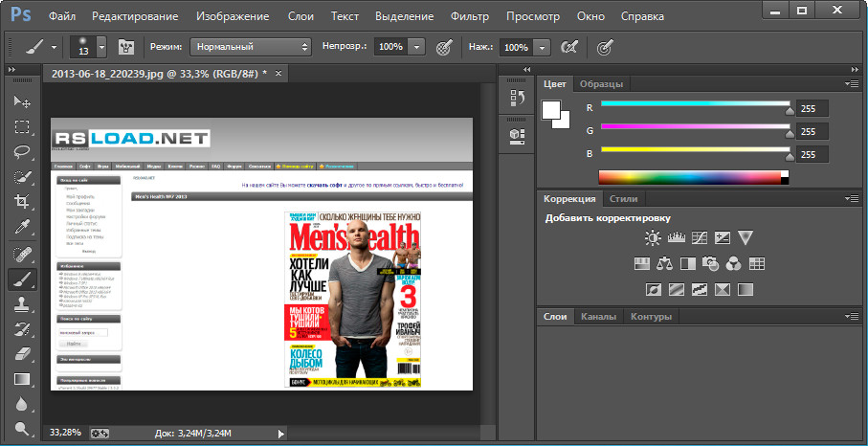Click the G value field showing 255
Screen dimensions: 868x446
(812, 132)
